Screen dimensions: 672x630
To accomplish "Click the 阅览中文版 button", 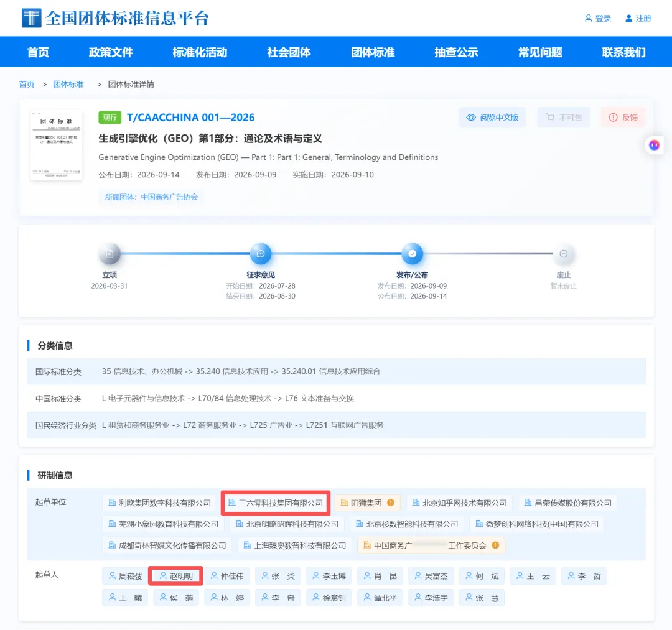I will tap(492, 118).
